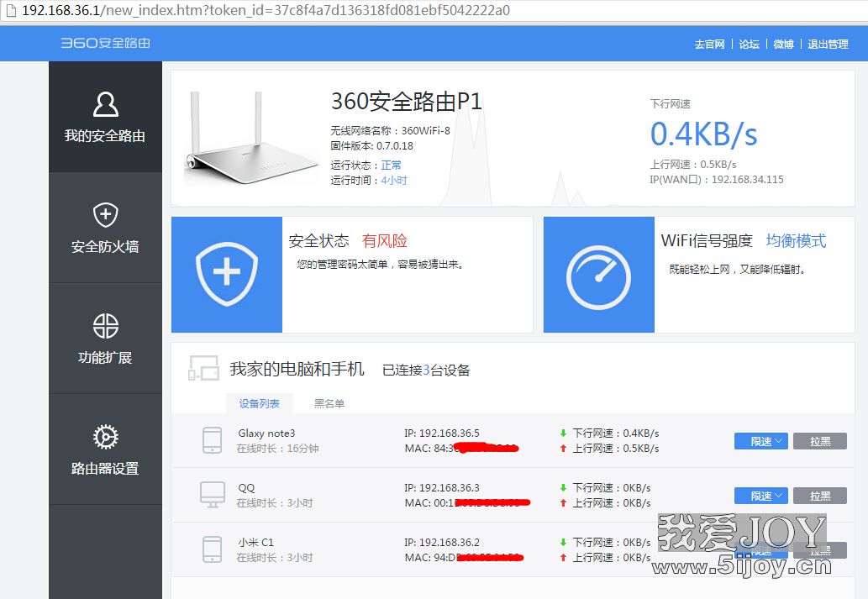Viewport: 868px width, 599px height.
Task: Click 在线时长：16分钟 text
Action: pos(278,449)
